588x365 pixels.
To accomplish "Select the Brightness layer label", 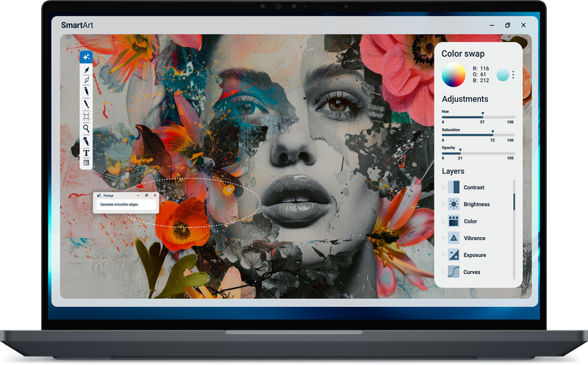I will pos(476,204).
